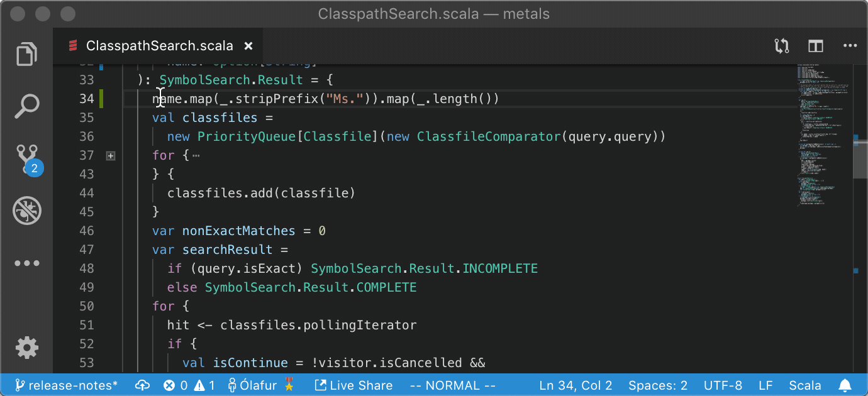Split the editor to the right

click(816, 46)
